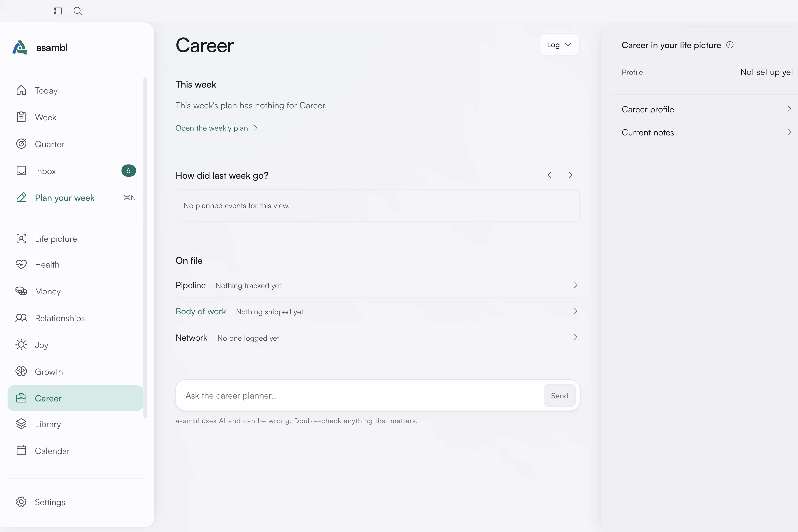This screenshot has height=532, width=798.
Task: Click the asambl logo icon
Action: click(20, 47)
